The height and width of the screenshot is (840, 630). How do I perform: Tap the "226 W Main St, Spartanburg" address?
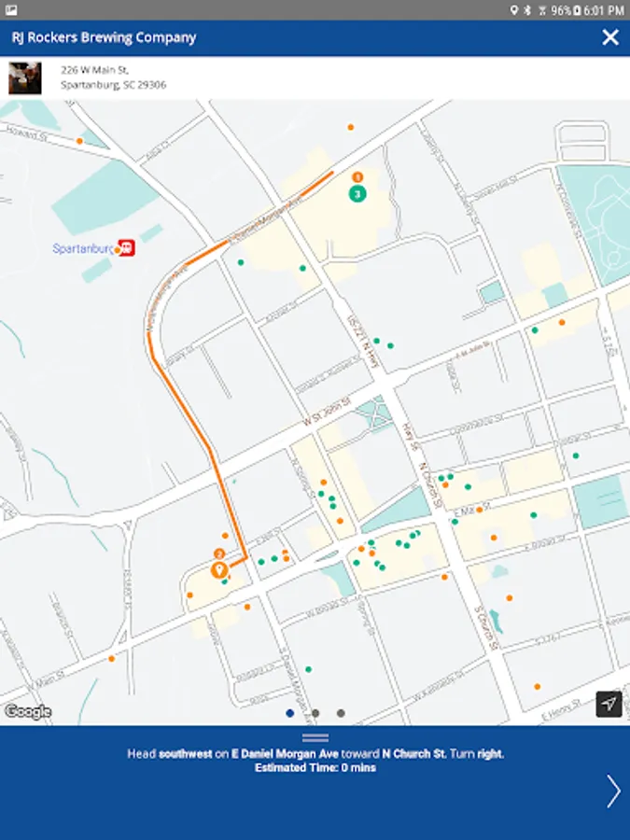113,77
